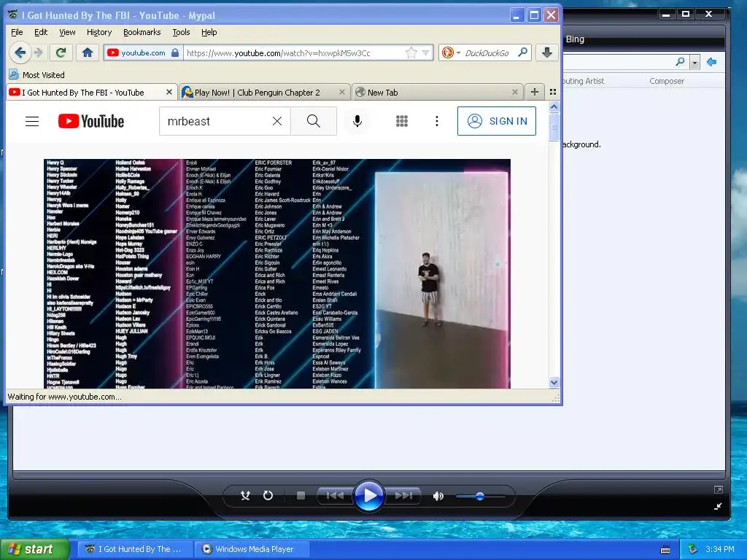Click the DuckDuckGo search magnifier icon
Image resolution: width=747 pixels, height=560 pixels.
tap(522, 52)
